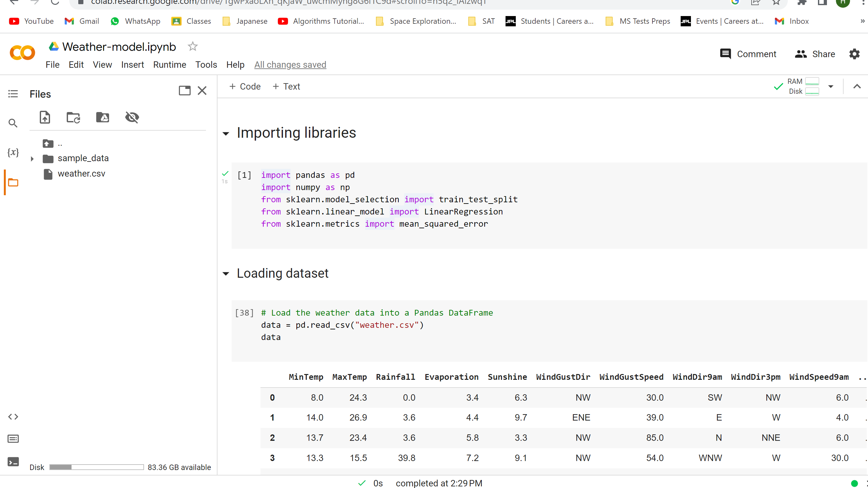Click the Disk usage progress bar
Screen dimensions: 868x488
(96, 467)
